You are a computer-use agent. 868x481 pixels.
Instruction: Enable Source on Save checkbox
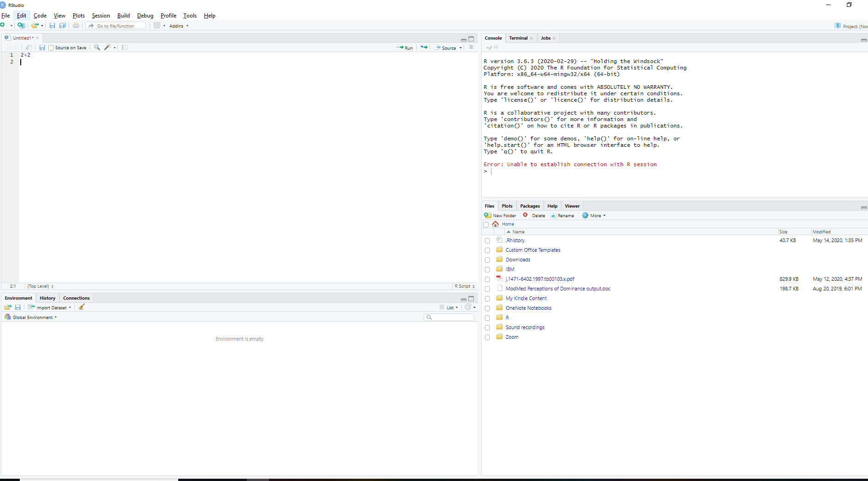pyautogui.click(x=51, y=48)
